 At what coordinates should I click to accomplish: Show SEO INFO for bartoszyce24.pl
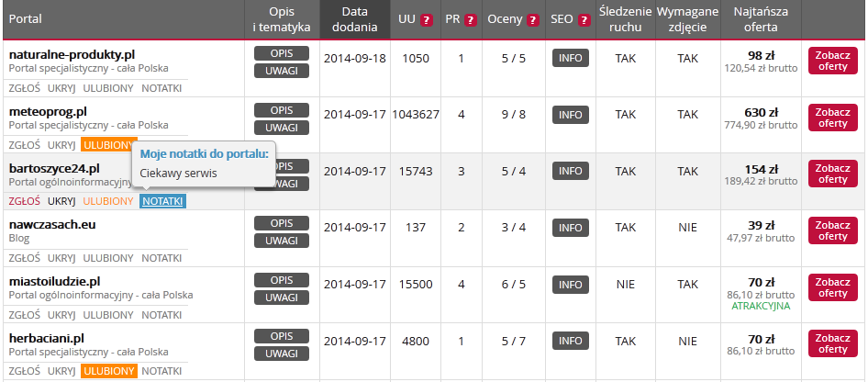[x=570, y=171]
